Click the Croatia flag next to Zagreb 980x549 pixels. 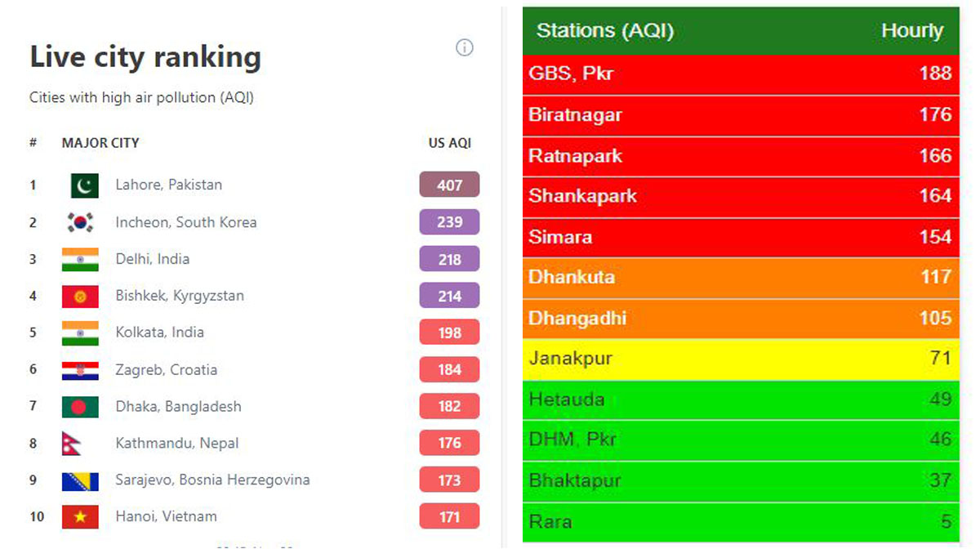[x=80, y=370]
